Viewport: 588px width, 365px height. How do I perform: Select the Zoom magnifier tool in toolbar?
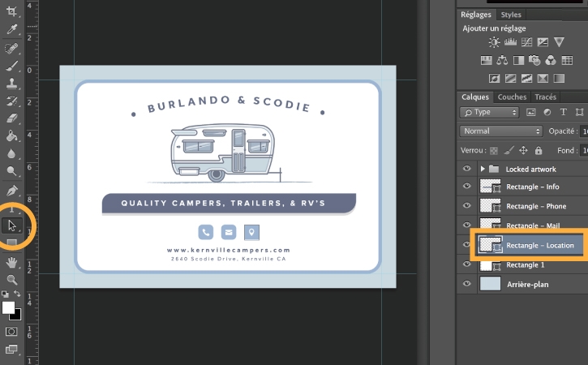click(x=11, y=280)
